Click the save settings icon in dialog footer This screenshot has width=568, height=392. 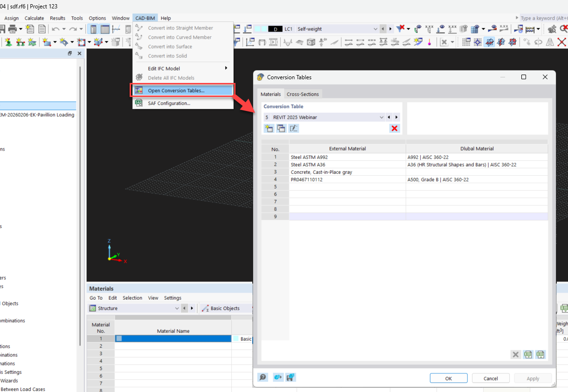coord(291,377)
